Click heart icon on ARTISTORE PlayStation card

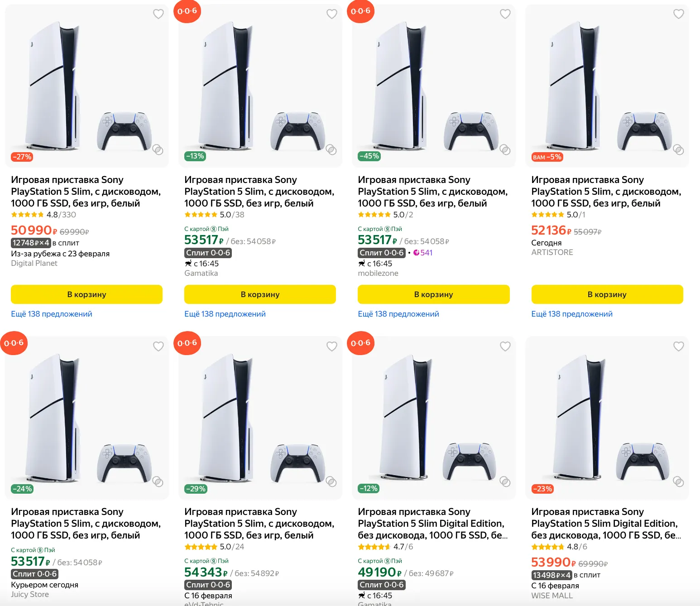(678, 14)
